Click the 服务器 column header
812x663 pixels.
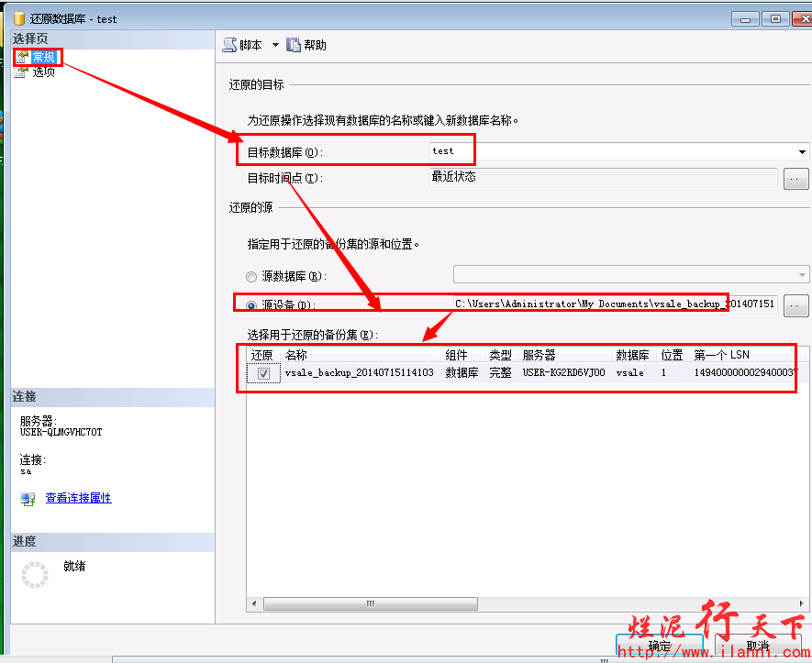539,355
